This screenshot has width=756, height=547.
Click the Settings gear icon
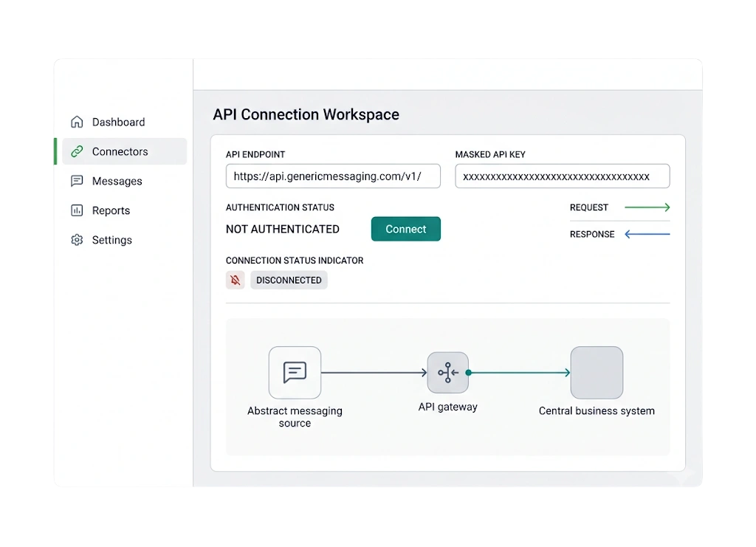77,239
